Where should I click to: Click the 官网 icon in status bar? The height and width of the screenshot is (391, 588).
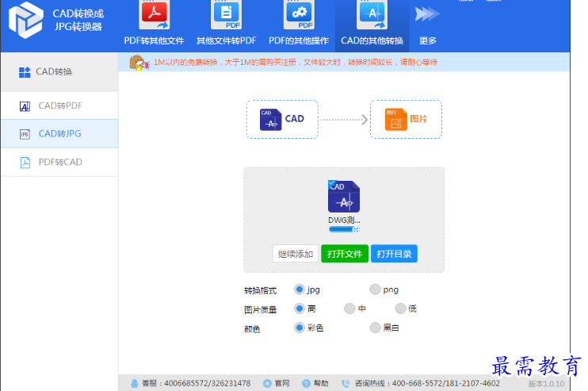coord(267,383)
